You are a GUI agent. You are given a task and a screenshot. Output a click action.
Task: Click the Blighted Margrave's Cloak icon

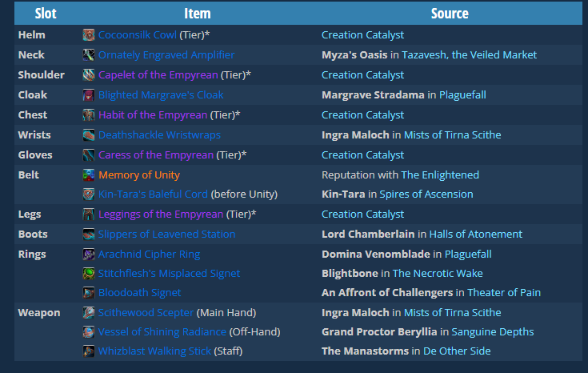coord(89,95)
